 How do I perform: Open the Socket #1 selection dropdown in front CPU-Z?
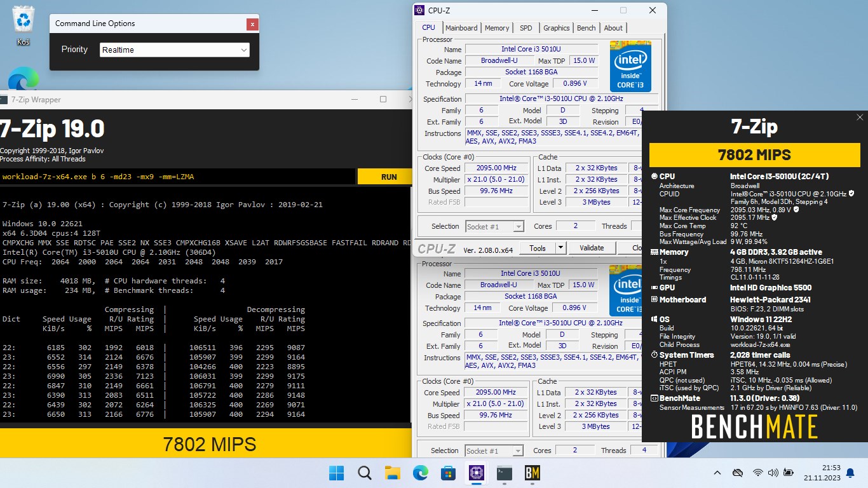tap(494, 226)
